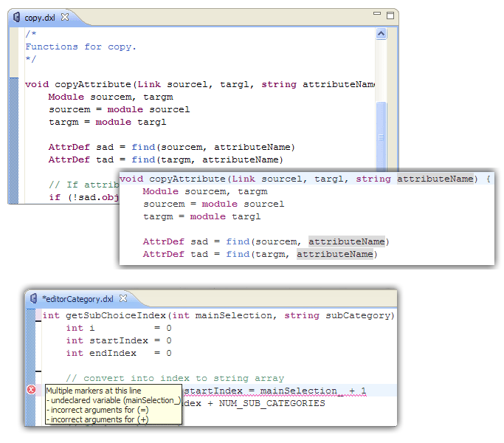Click '// If attrib' comment in copy.dxl
The image size is (504, 443).
[84, 185]
